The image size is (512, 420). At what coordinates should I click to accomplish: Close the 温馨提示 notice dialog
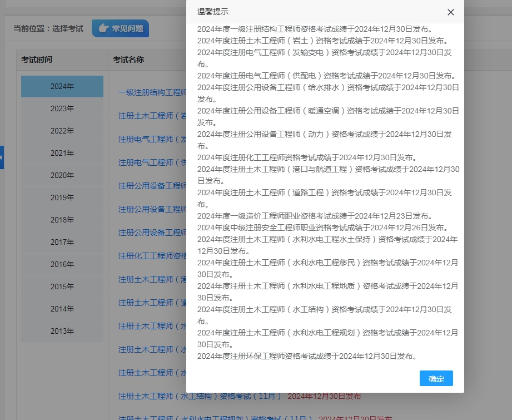click(x=450, y=12)
